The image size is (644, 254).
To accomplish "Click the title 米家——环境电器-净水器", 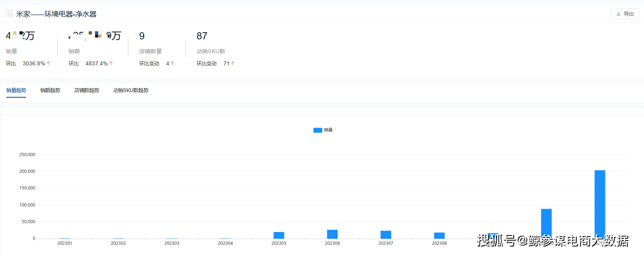I will point(56,14).
